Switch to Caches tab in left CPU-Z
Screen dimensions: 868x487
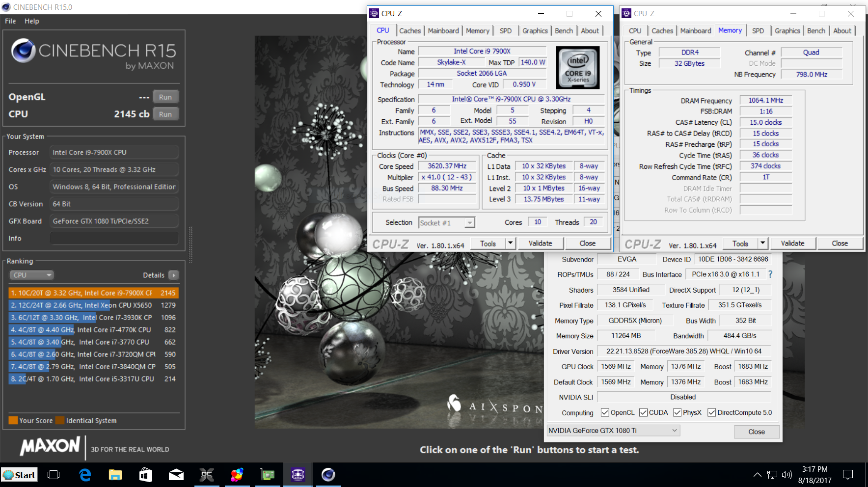pyautogui.click(x=410, y=30)
